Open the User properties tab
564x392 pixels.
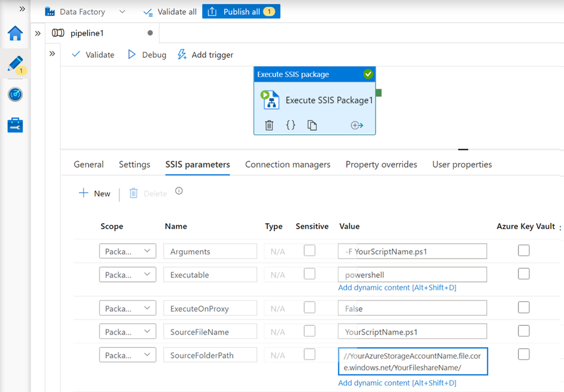point(462,164)
